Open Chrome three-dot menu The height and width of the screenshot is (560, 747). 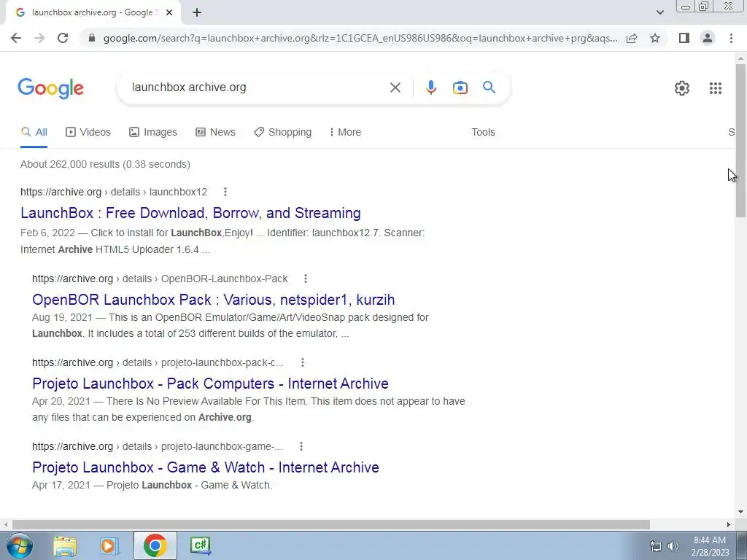pos(731,38)
